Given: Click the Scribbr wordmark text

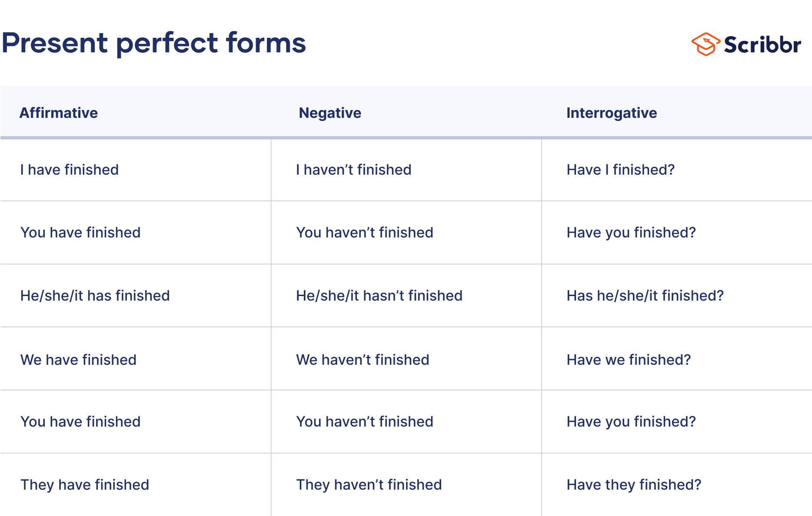Looking at the screenshot, I should pyautogui.click(x=762, y=45).
